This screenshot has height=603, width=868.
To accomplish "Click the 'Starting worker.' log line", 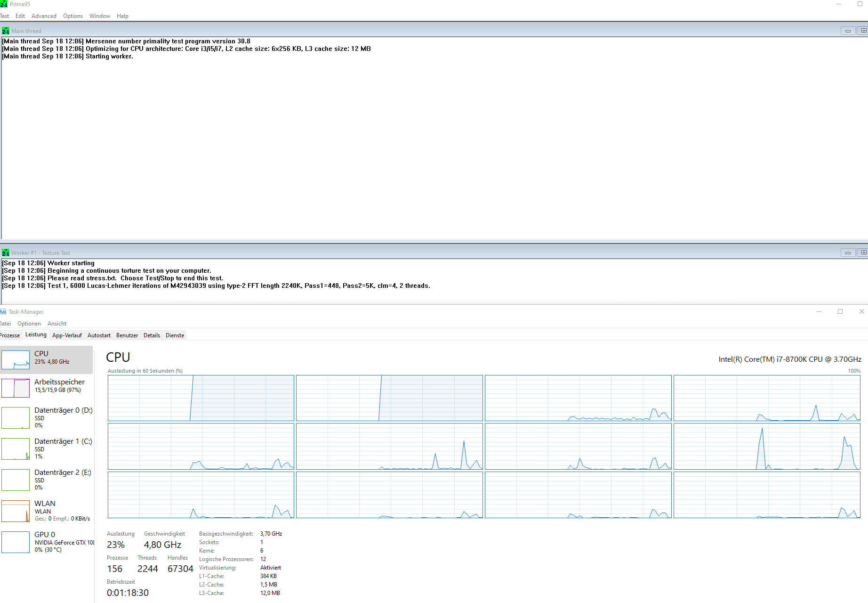I will [68, 57].
